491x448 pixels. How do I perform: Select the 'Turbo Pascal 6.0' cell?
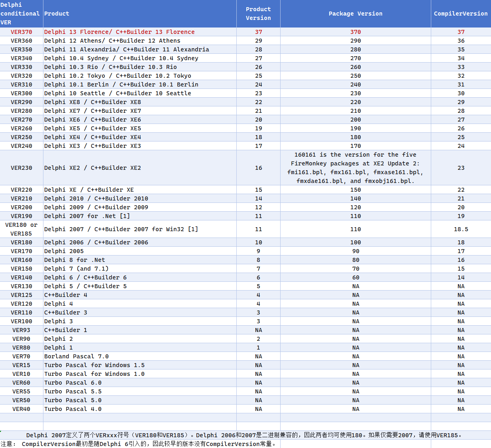click(x=140, y=383)
